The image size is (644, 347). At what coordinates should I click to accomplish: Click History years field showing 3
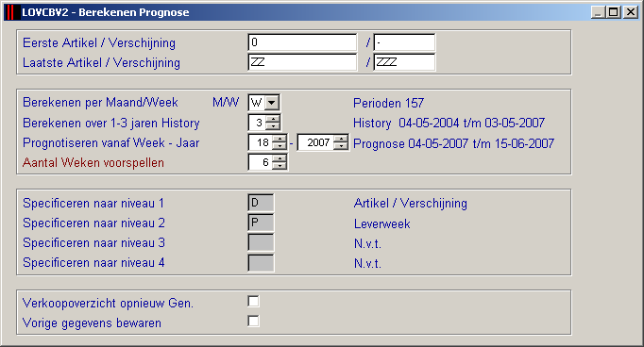click(258, 123)
